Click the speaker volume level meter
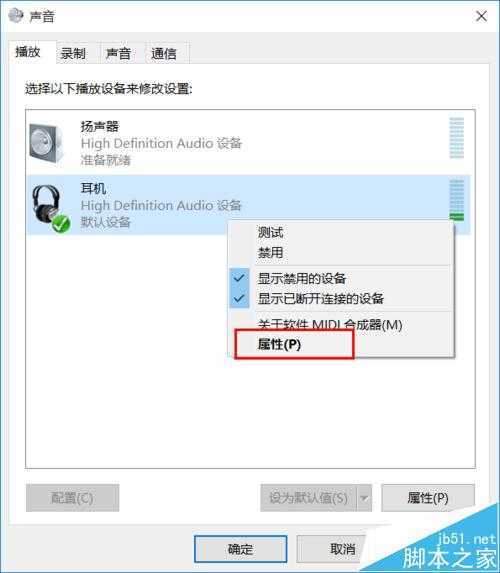The width and height of the screenshot is (500, 573). pyautogui.click(x=457, y=138)
